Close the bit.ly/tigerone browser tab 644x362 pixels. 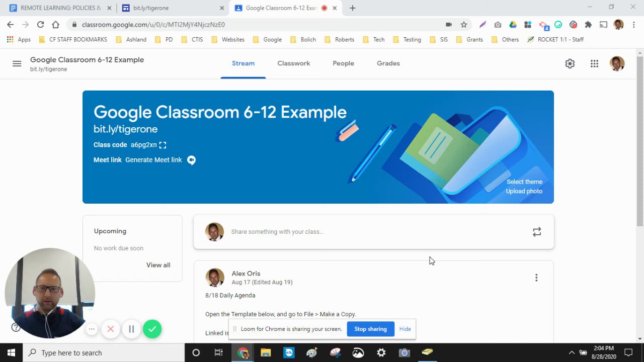[x=222, y=8]
